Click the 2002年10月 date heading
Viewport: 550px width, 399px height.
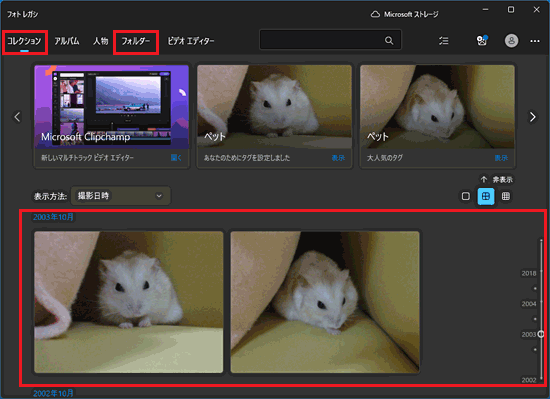[53, 393]
